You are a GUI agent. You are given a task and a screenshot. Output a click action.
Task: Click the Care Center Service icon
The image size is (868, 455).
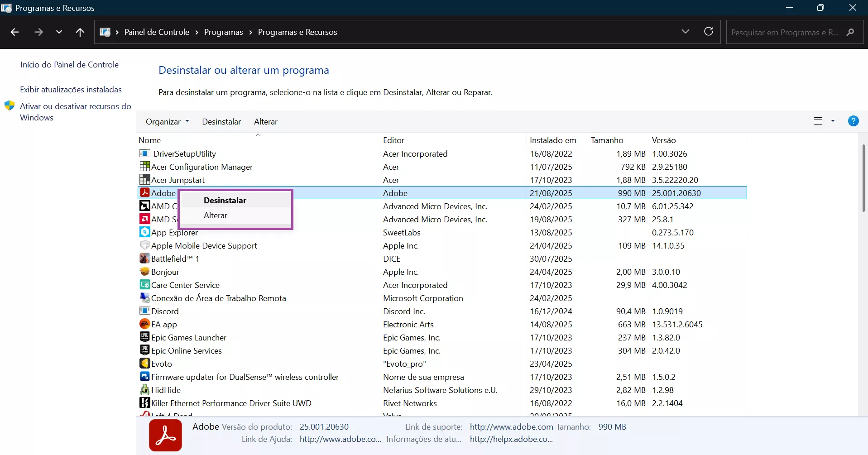click(144, 285)
